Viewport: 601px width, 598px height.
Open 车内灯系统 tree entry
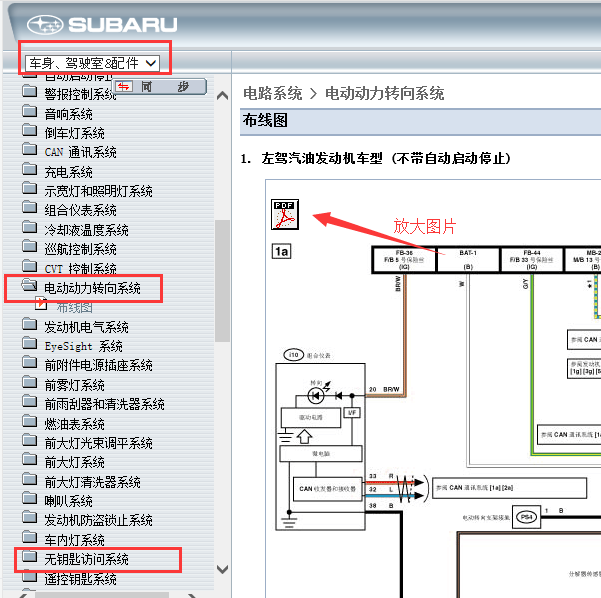(74, 540)
